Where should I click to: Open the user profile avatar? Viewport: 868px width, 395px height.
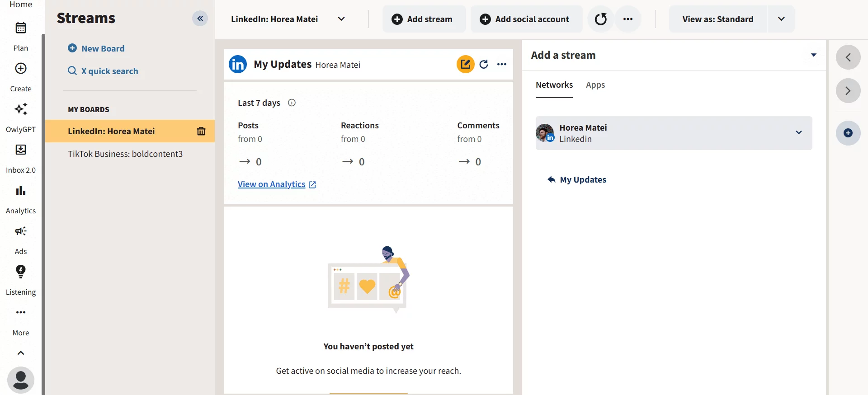click(x=21, y=380)
